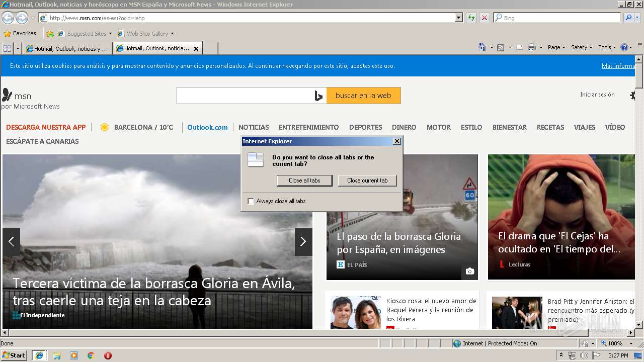Click Internet Explorer taskbar icon
This screenshot has width=644, height=362.
point(39,355)
